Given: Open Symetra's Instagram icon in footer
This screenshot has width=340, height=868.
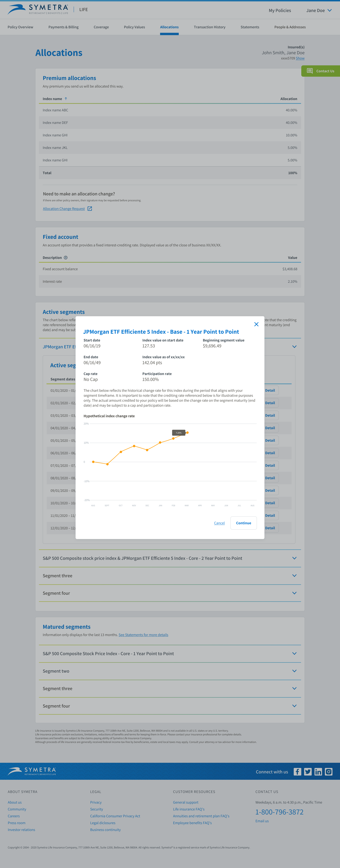Looking at the screenshot, I should coord(329,772).
